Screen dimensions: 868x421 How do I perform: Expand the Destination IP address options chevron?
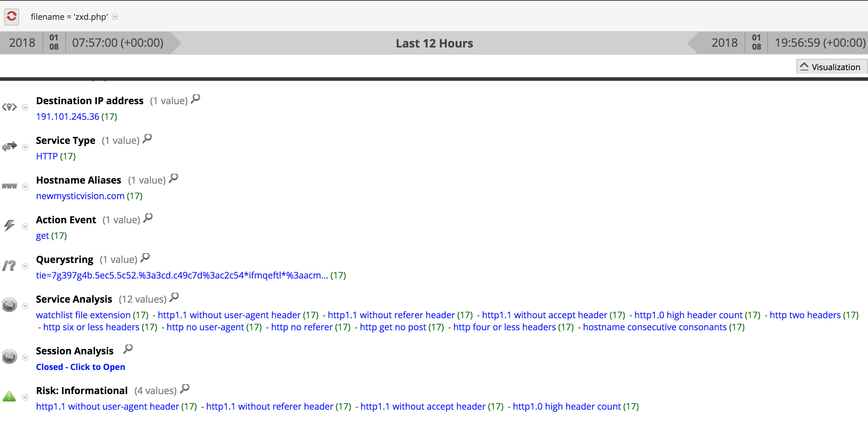click(x=24, y=107)
